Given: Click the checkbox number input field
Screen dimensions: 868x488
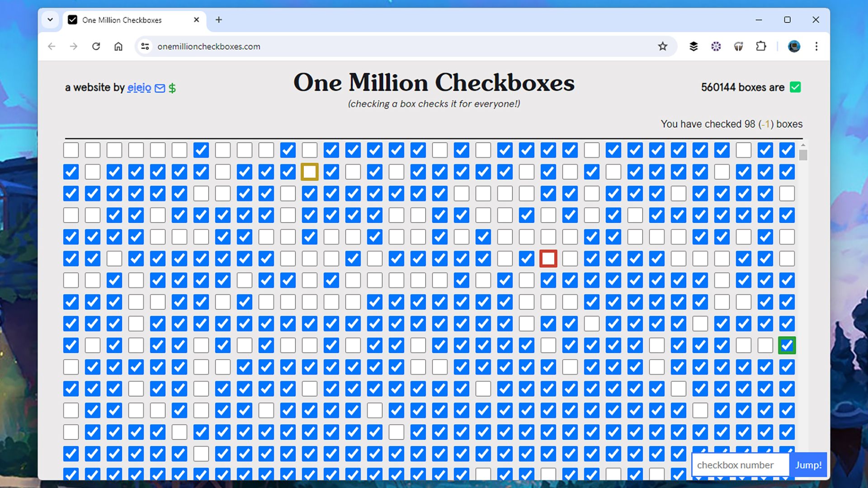Looking at the screenshot, I should coord(740,465).
